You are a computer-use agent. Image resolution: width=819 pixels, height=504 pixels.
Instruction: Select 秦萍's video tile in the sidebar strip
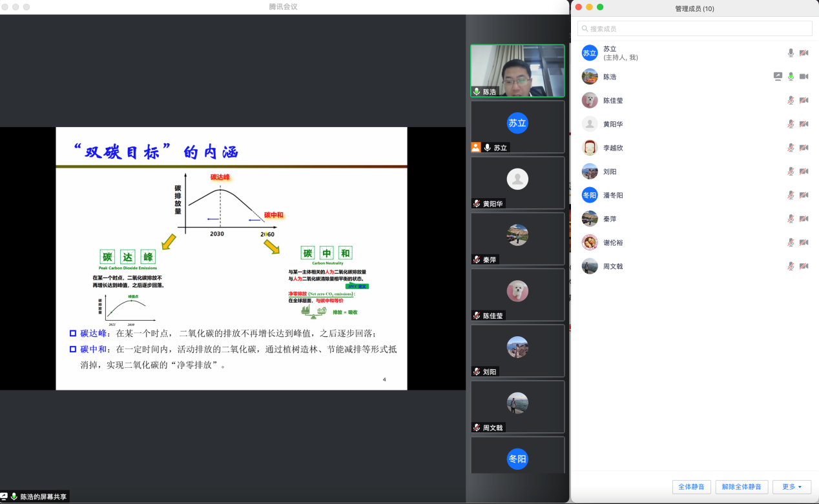click(x=517, y=239)
